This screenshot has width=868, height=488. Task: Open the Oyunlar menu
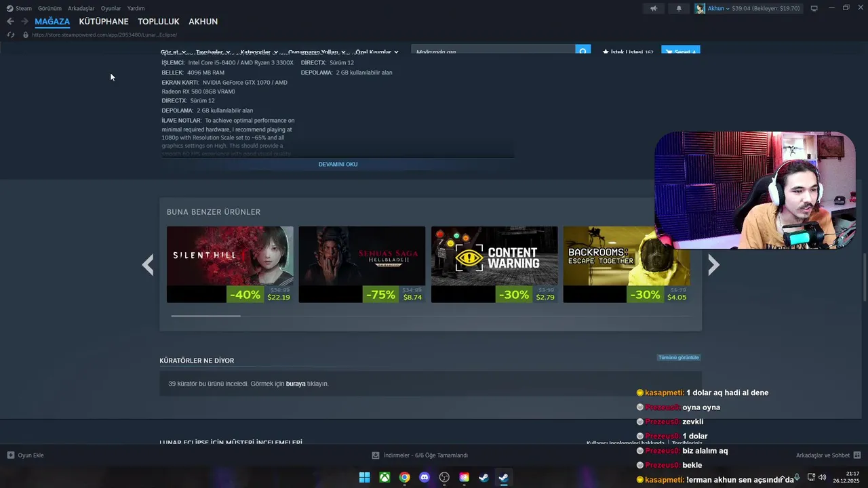pyautogui.click(x=111, y=8)
